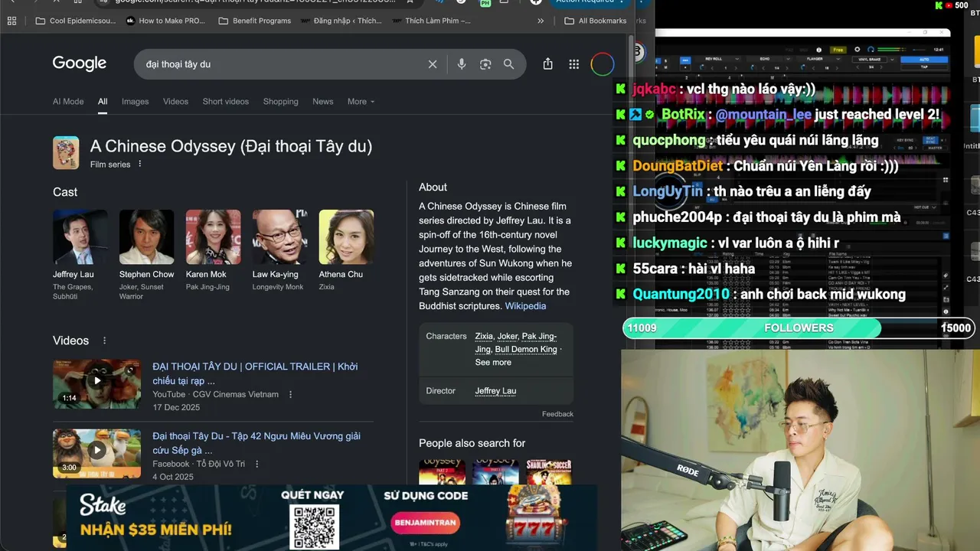Play the Tập 42 Ngưu Miêu Vương video
This screenshot has width=980, height=551.
tap(97, 450)
